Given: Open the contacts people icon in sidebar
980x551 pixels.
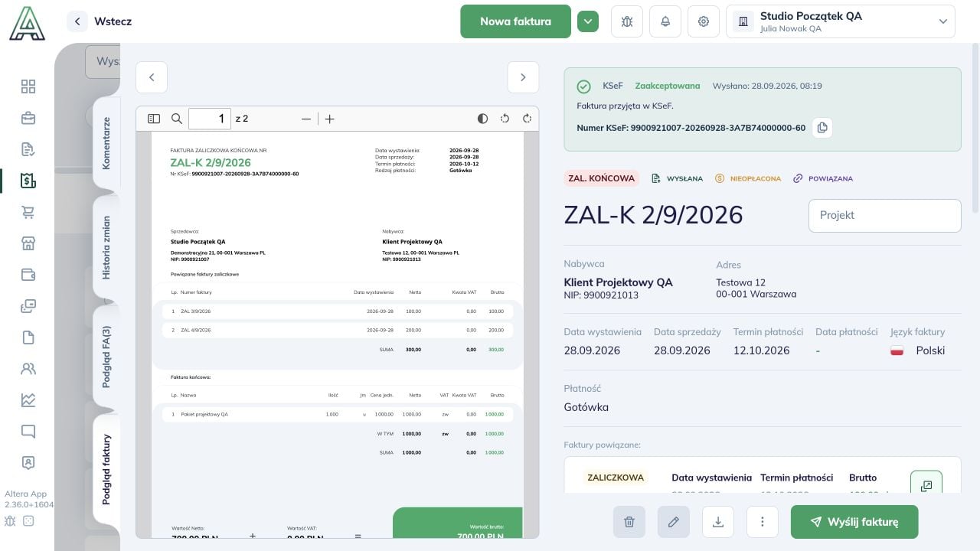Looking at the screenshot, I should [28, 369].
